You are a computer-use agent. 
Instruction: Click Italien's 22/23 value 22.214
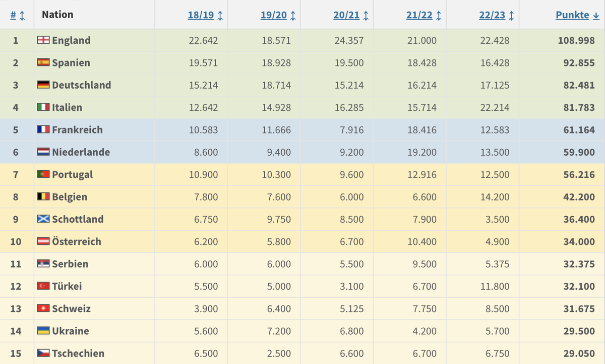click(x=495, y=107)
